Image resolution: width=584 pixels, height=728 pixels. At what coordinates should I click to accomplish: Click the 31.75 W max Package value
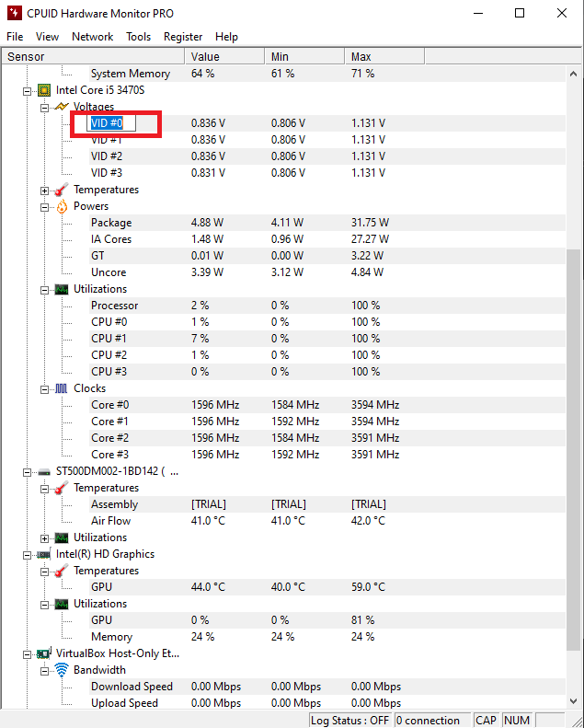click(x=370, y=223)
